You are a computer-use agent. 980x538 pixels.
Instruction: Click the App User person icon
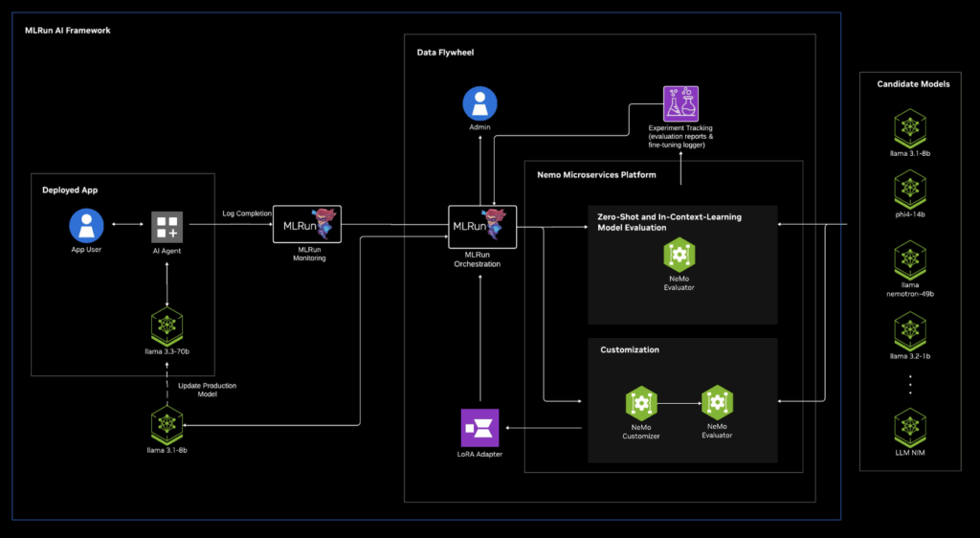(x=86, y=226)
